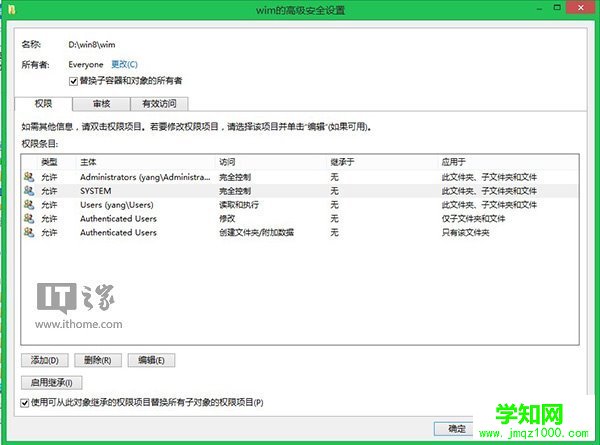Viewport: 600px width, 445px height.
Task: Select the Users (yang\Users) entry
Action: pyautogui.click(x=300, y=204)
